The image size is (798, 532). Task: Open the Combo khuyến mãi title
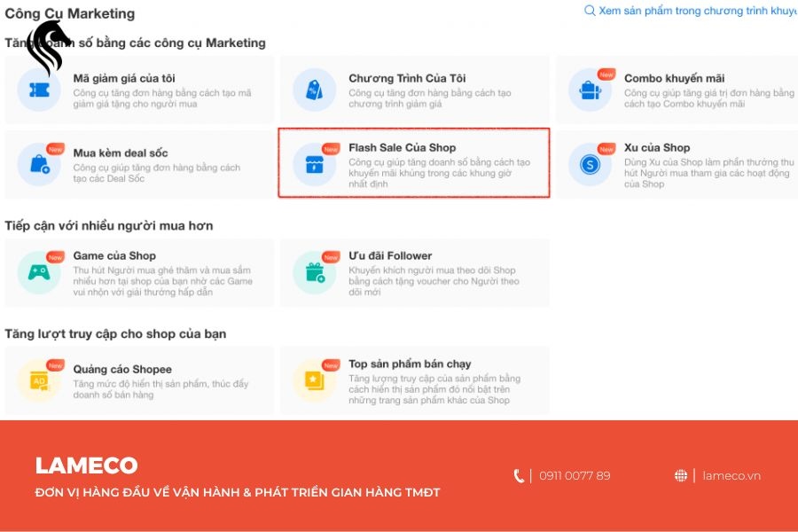pos(675,78)
